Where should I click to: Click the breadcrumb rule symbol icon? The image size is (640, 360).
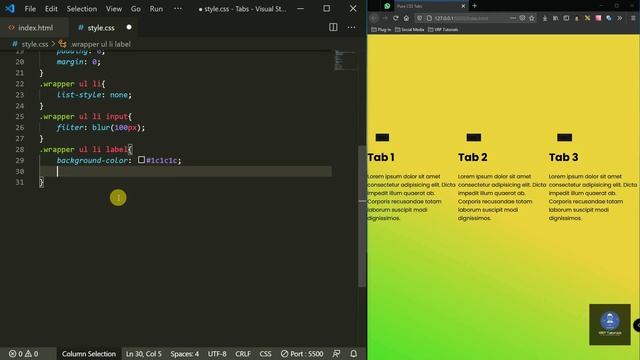(62, 44)
